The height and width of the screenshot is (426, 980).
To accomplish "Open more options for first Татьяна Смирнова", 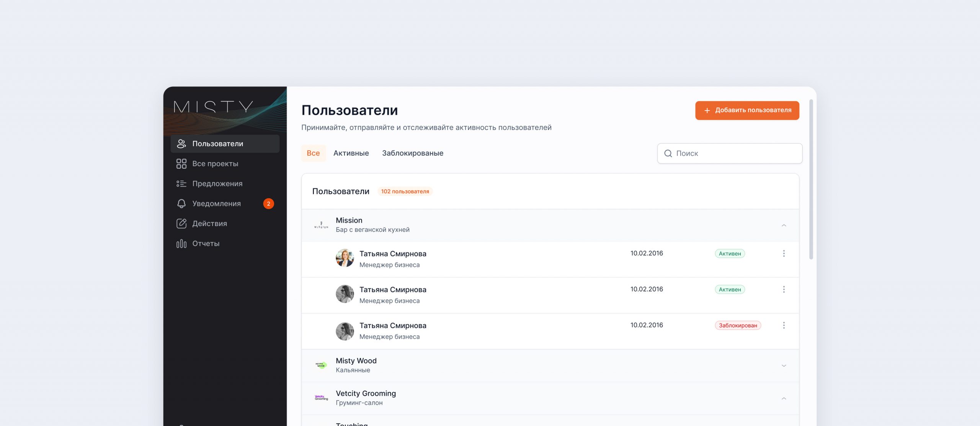I will 784,254.
